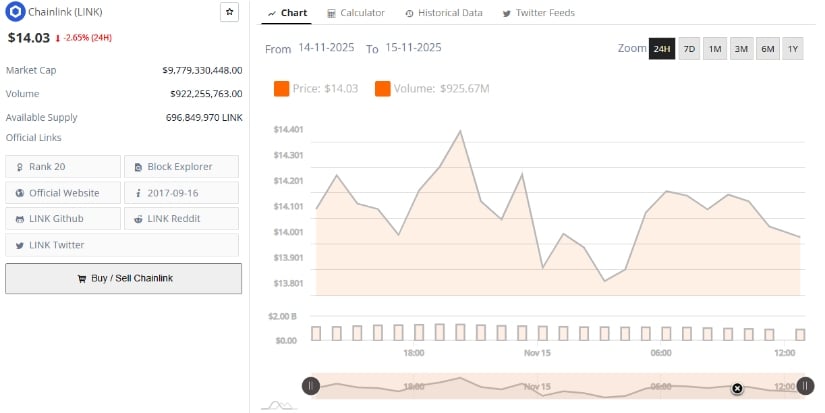
Task: Switch zoom range to 1M
Action: pyautogui.click(x=715, y=49)
